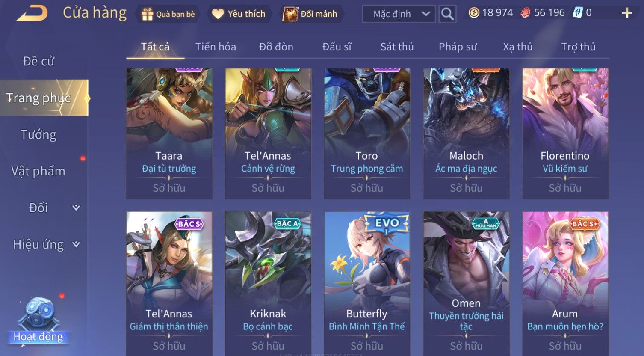Viewport: 644px width, 356px height.
Task: Open the Vật phẩm sidebar menu
Action: (x=38, y=171)
